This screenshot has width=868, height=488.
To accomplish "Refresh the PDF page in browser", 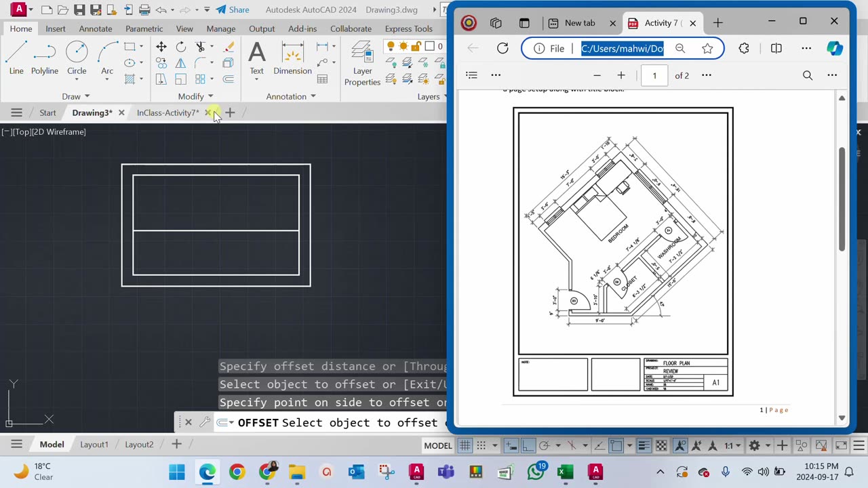I will click(x=502, y=48).
